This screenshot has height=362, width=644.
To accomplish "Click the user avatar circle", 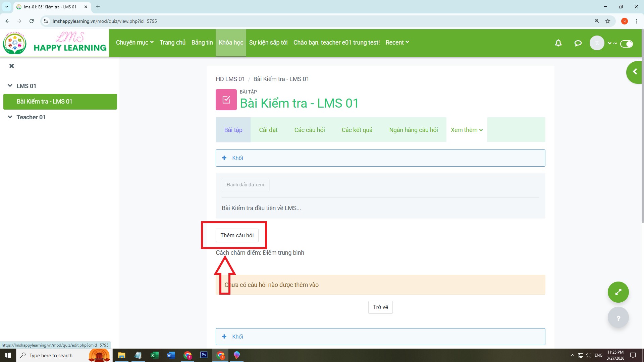I will pyautogui.click(x=597, y=43).
